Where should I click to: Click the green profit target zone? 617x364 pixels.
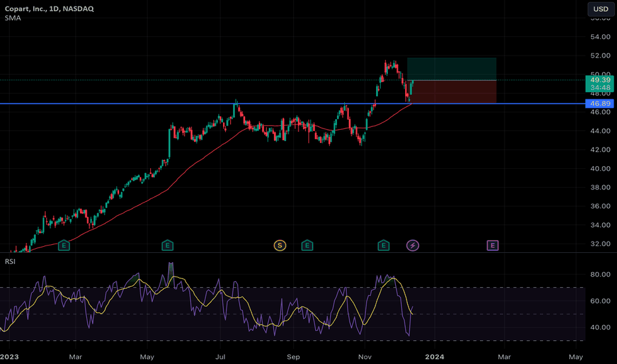tap(451, 69)
